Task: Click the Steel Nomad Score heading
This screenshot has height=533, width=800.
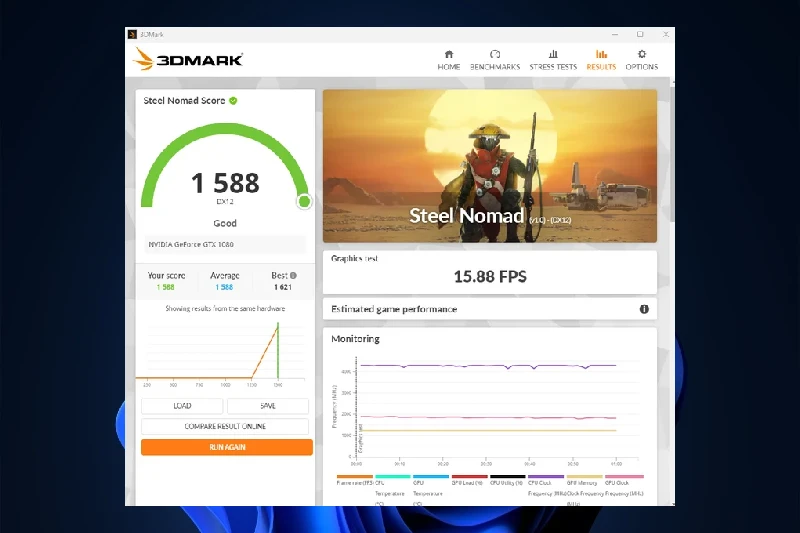Action: coord(184,100)
